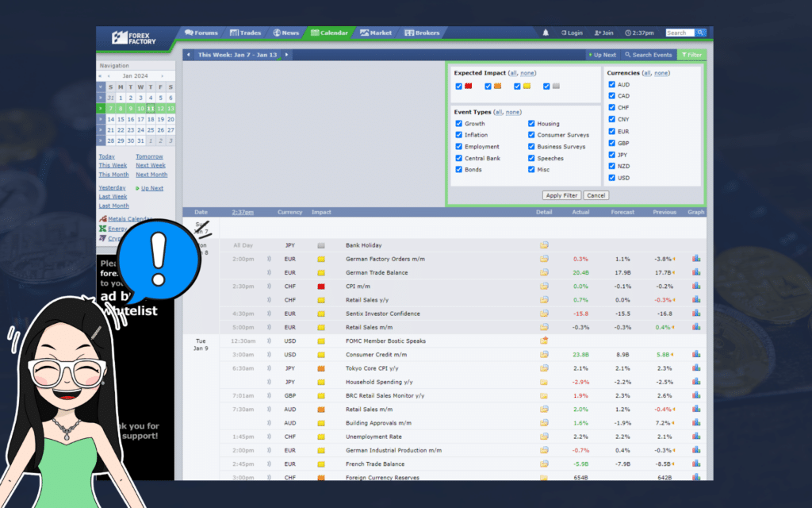Uncheck the gray non-economic impact checkbox
The image size is (812, 508).
click(546, 87)
